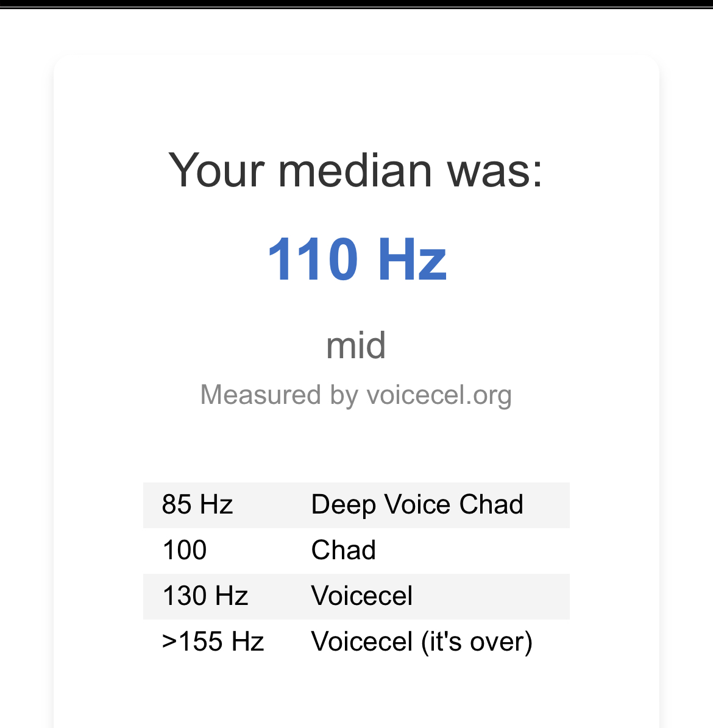Viewport: 713px width, 728px height.
Task: Click 'voicecel.org' in the attribution
Action: [x=439, y=395]
